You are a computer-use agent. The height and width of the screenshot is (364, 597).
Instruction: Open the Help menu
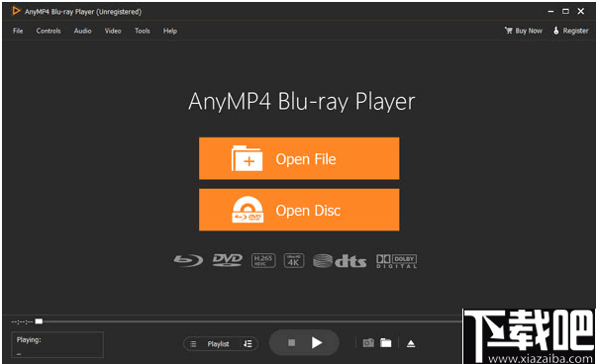coord(170,31)
